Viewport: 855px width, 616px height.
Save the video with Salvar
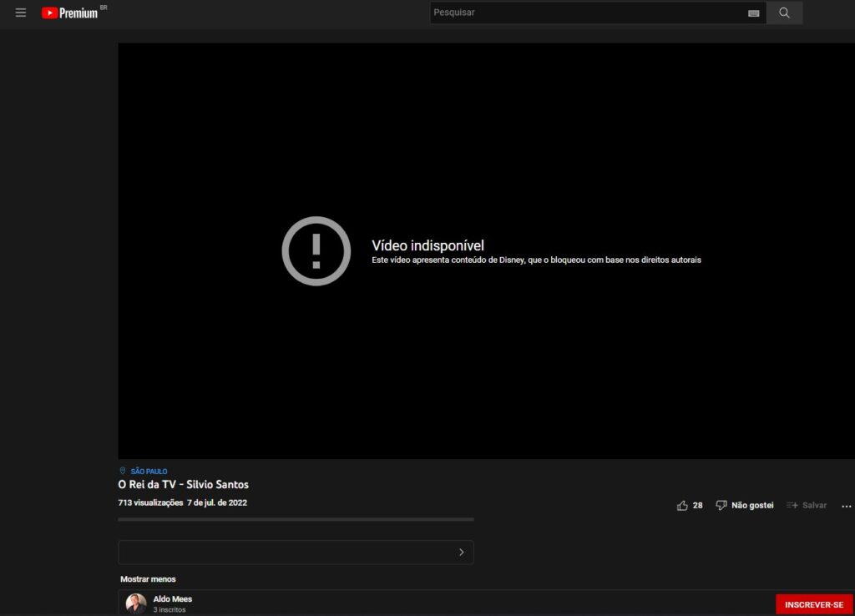(807, 505)
